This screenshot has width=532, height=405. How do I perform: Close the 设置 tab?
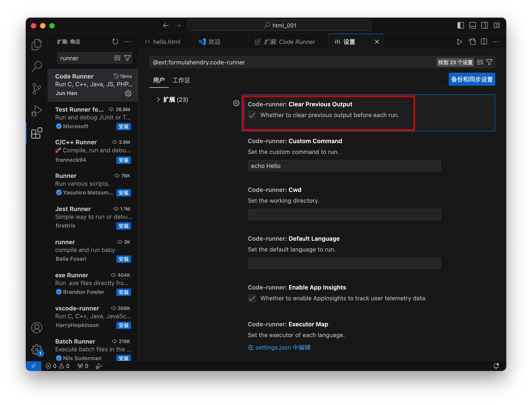tap(377, 42)
